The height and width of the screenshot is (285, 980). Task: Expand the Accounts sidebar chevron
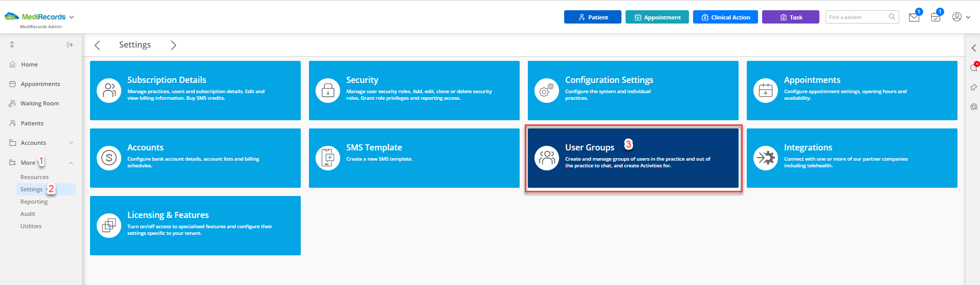click(x=71, y=143)
